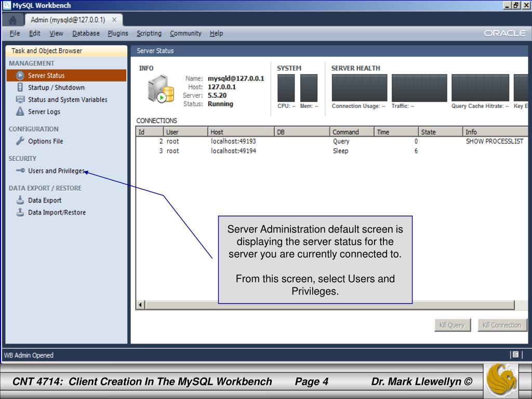Click the Server Logs warning icon
This screenshot has height=399, width=532.
(x=20, y=111)
